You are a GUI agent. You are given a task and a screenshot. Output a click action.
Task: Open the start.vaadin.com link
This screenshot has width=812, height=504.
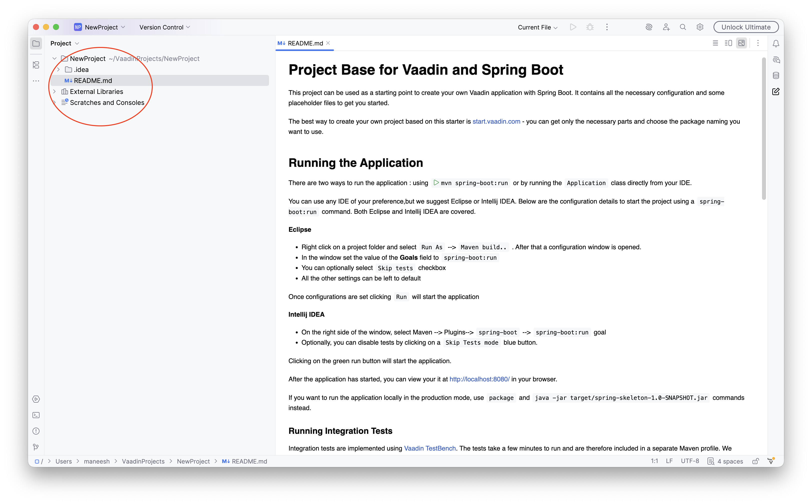496,121
